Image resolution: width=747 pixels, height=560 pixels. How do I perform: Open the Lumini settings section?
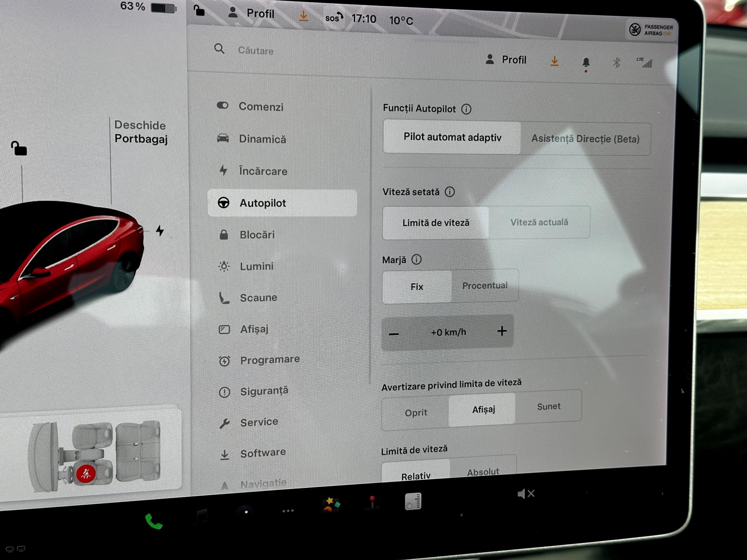point(246,266)
